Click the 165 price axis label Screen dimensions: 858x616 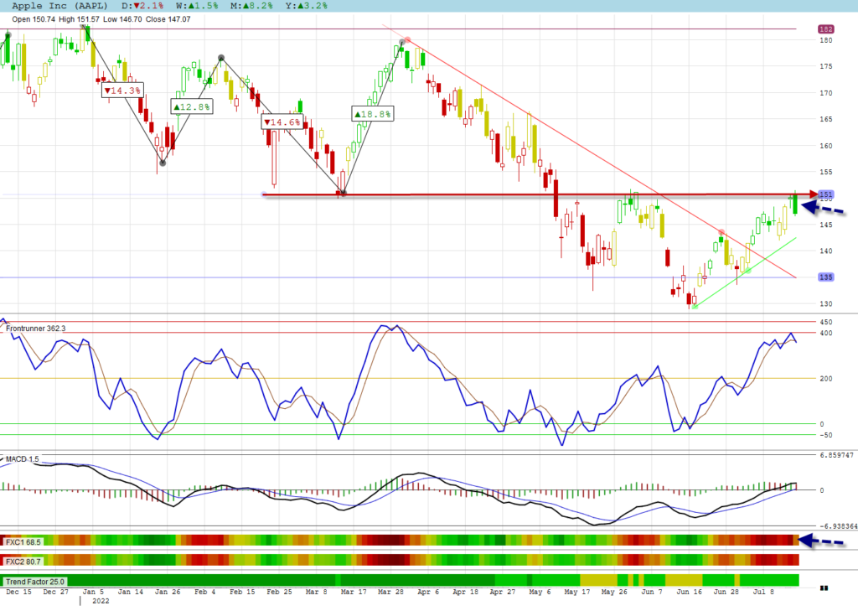click(x=825, y=119)
